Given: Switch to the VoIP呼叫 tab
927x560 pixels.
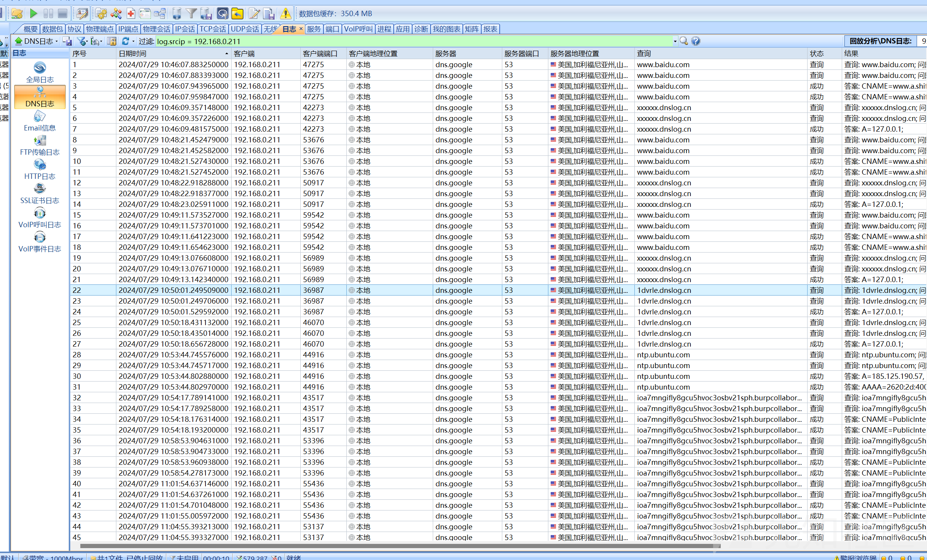Looking at the screenshot, I should [358, 29].
